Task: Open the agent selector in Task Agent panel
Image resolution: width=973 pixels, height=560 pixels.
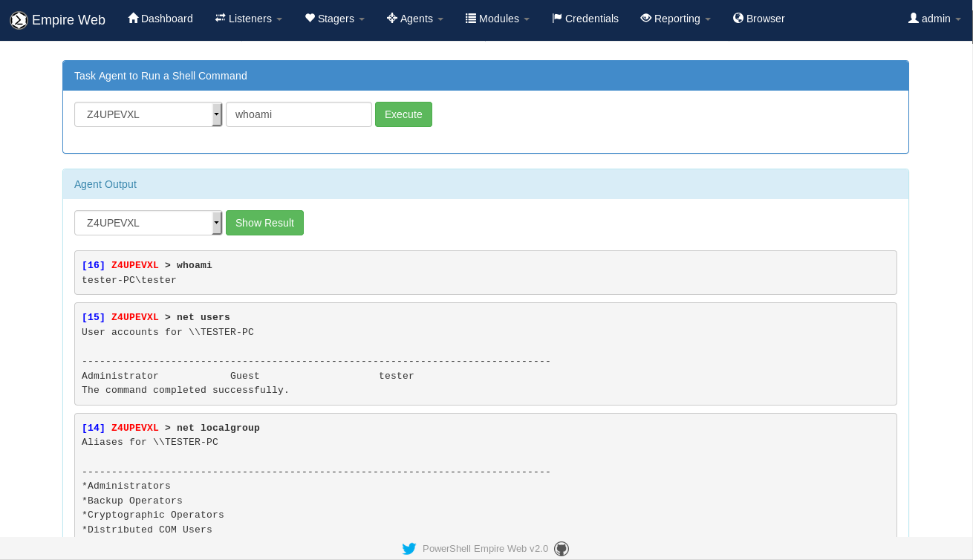Action: [149, 114]
